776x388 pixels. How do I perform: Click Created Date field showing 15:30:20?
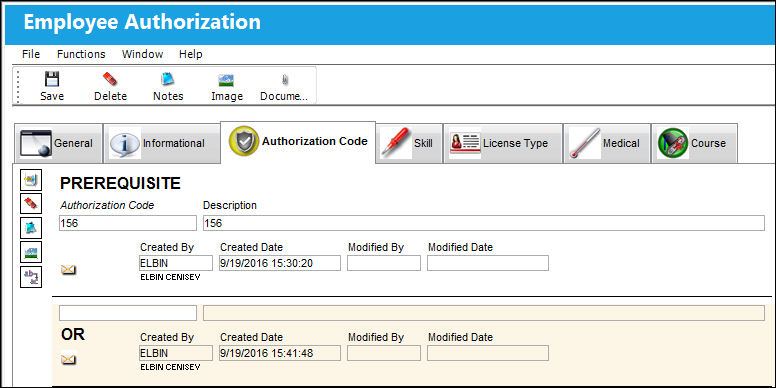click(x=280, y=263)
